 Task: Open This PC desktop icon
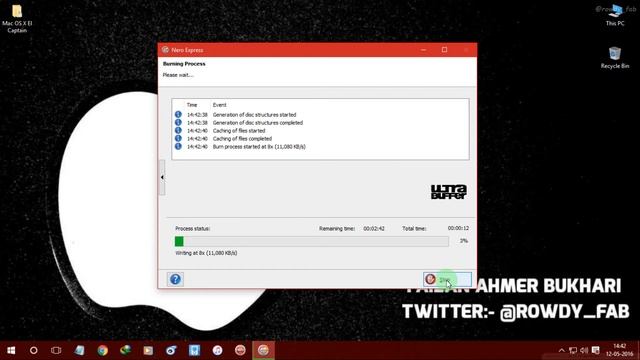point(615,16)
